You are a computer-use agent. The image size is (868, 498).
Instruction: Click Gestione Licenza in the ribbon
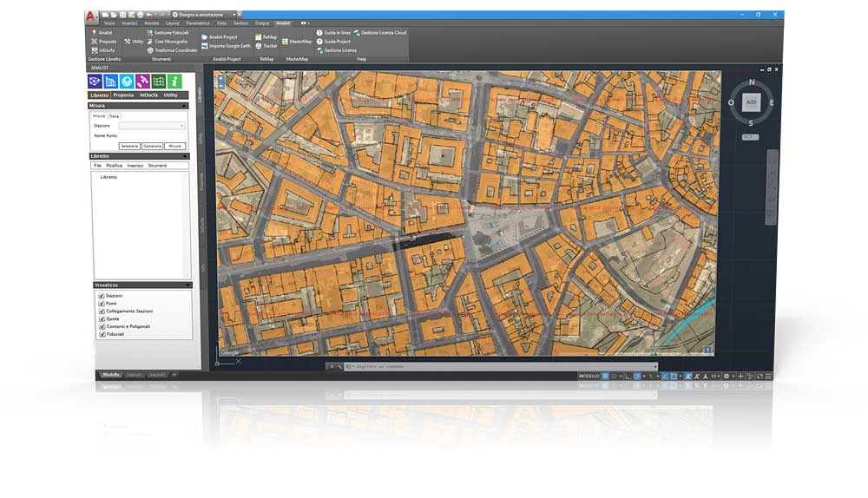[337, 50]
